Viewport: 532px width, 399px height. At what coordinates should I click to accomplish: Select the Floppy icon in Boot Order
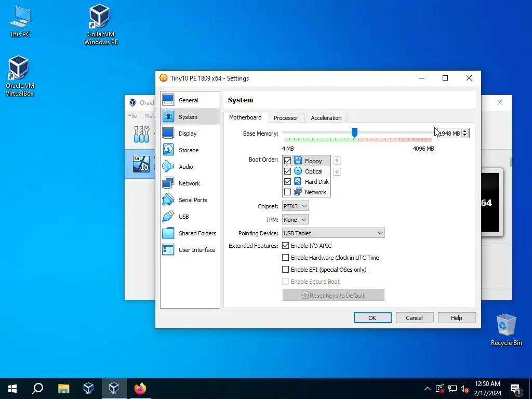coord(298,161)
